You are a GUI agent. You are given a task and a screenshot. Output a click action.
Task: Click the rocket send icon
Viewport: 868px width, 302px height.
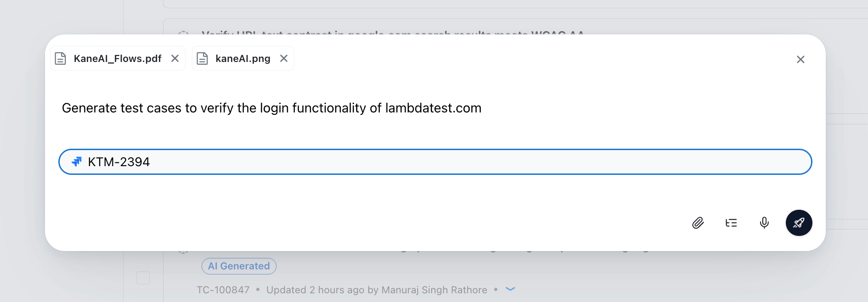799,223
